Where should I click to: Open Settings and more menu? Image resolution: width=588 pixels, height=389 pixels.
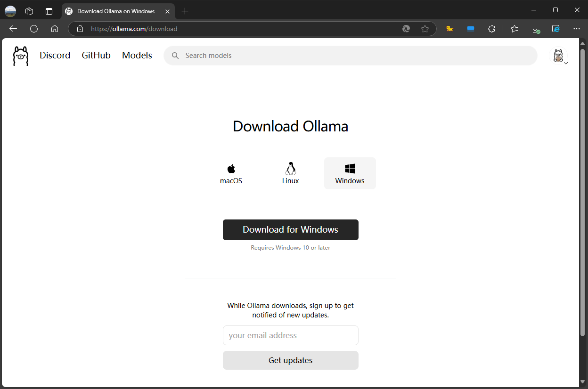[577, 29]
